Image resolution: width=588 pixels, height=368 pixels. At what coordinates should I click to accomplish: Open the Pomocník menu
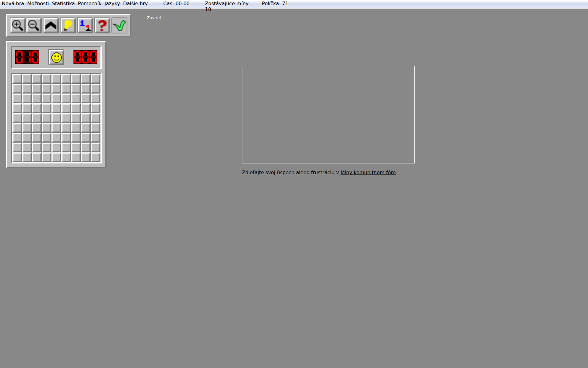(89, 4)
